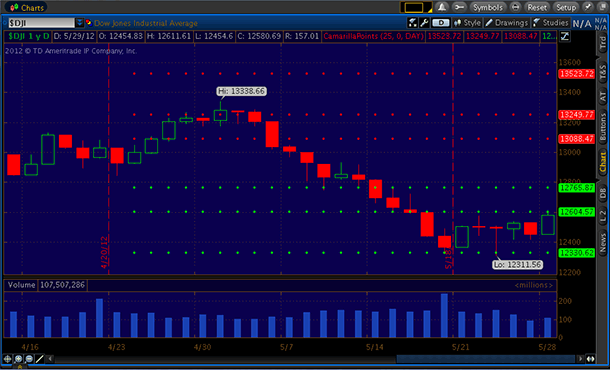Click the $DJI symbol input field
The image size is (610, 370).
(x=41, y=23)
